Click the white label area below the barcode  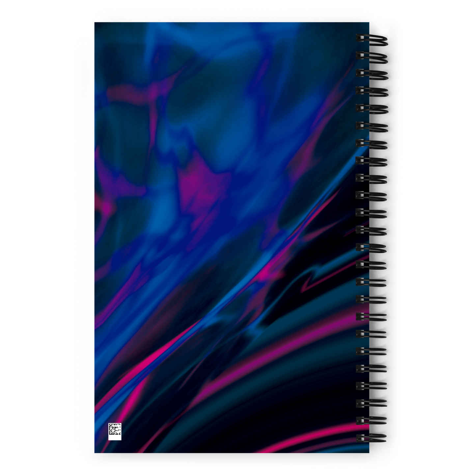coord(115,437)
